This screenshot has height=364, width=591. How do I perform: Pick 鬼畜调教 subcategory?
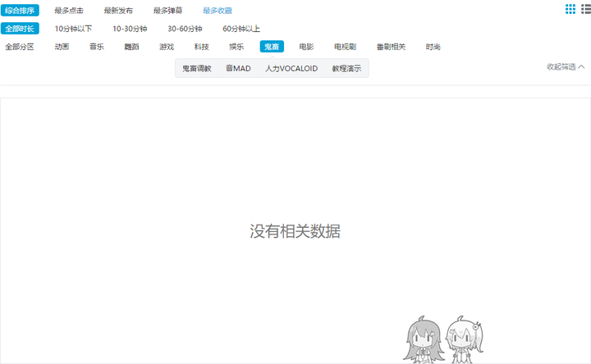(197, 69)
